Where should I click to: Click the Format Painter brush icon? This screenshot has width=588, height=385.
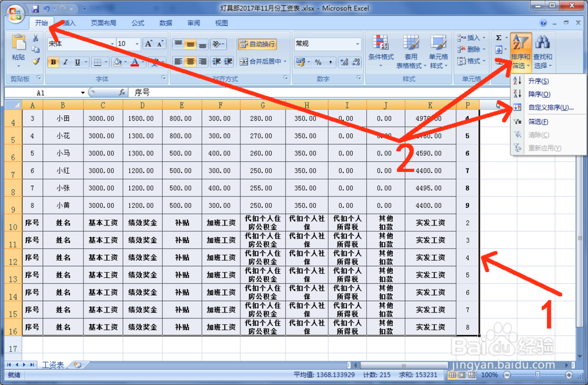pos(36,61)
